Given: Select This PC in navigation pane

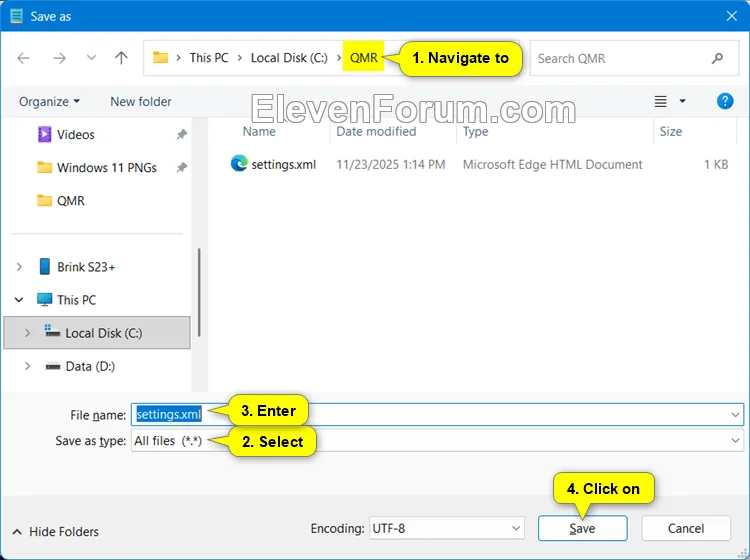Looking at the screenshot, I should point(77,300).
